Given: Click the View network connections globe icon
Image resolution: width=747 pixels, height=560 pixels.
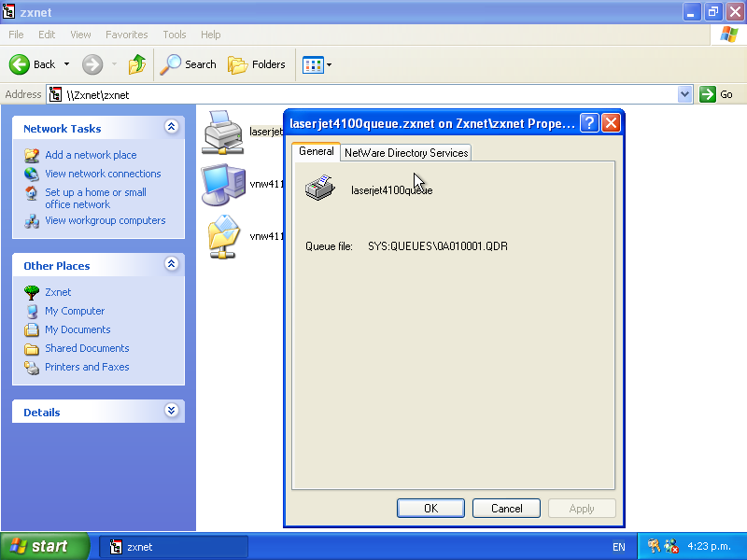Looking at the screenshot, I should click(x=32, y=175).
